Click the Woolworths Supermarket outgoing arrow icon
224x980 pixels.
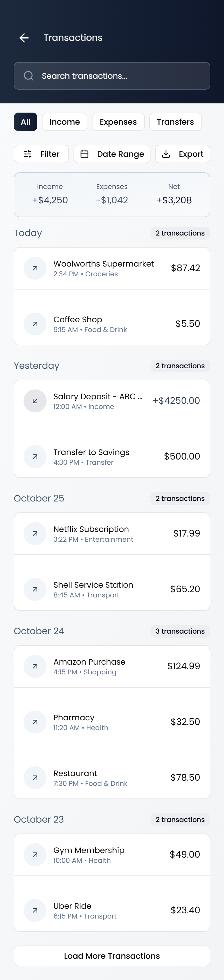pos(35,268)
